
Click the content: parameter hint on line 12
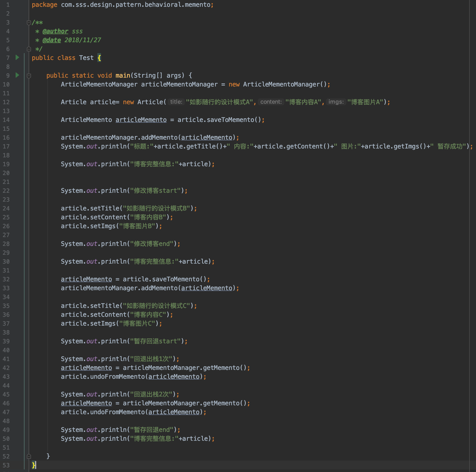coord(271,102)
